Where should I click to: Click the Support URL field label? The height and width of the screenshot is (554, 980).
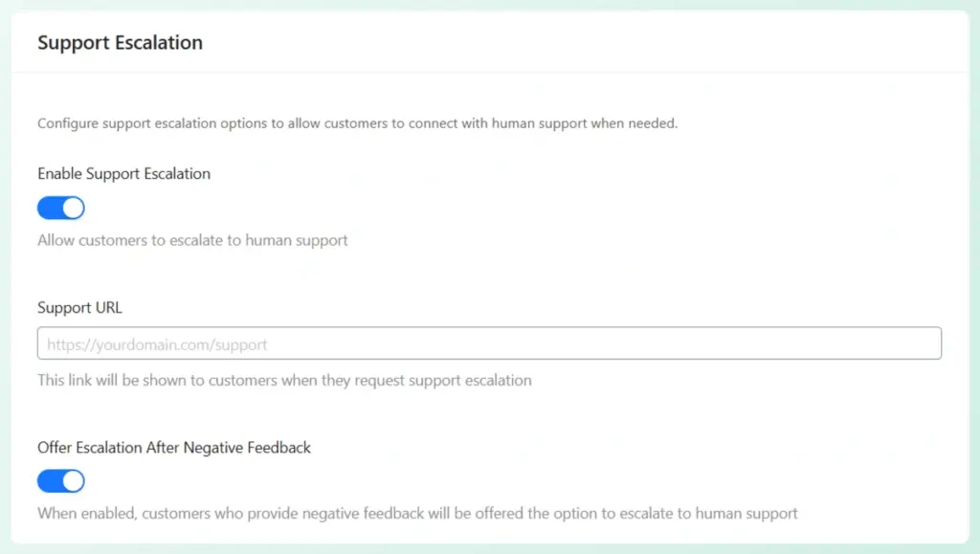click(79, 307)
